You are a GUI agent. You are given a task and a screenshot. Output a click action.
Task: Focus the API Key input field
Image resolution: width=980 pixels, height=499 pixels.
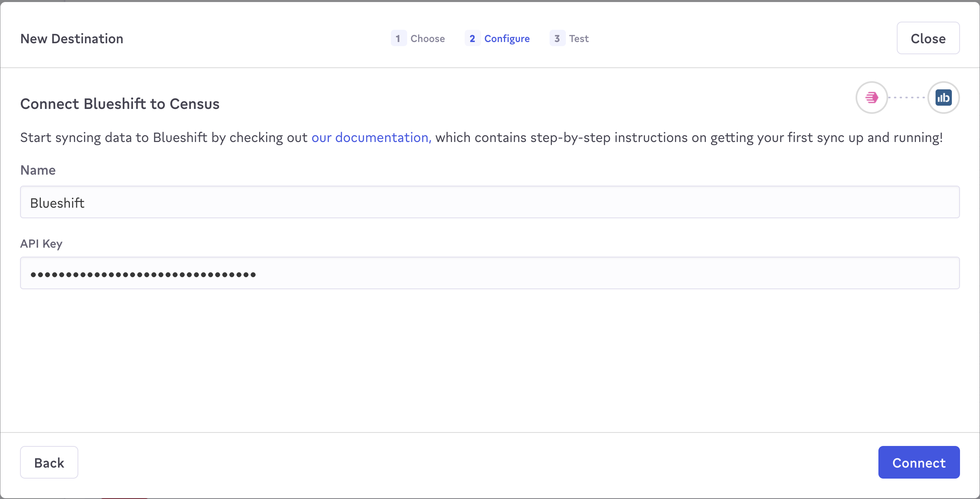pyautogui.click(x=490, y=273)
